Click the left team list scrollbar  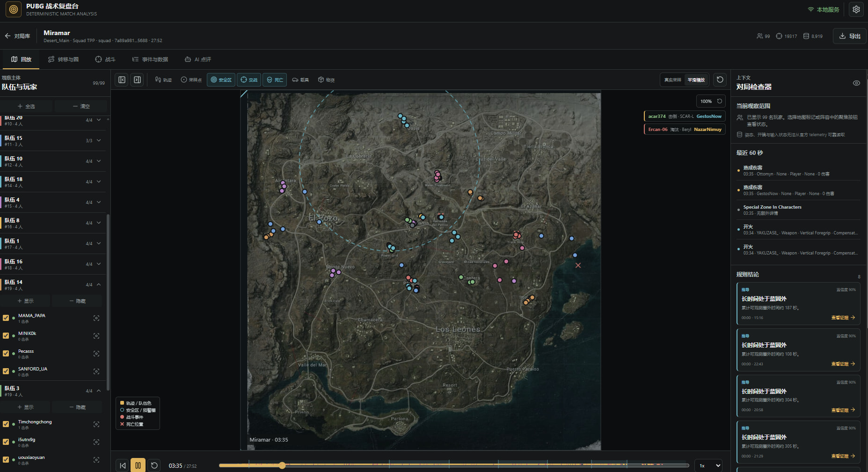point(109,302)
